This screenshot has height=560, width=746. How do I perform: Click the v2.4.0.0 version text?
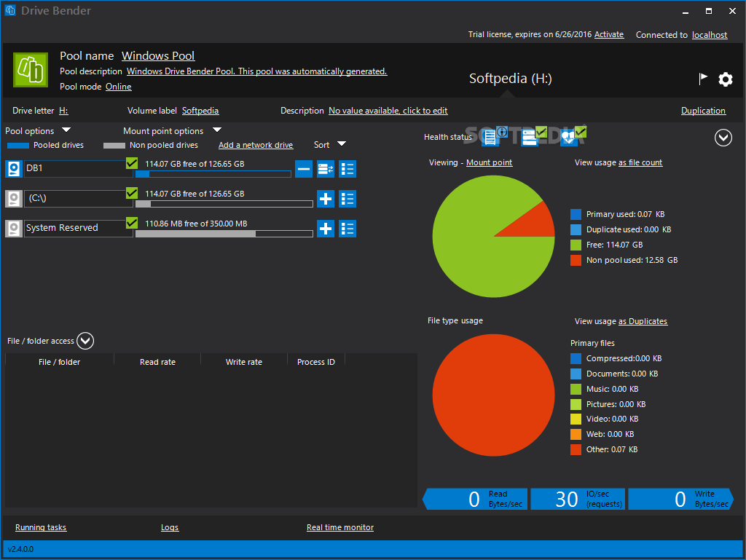click(21, 549)
